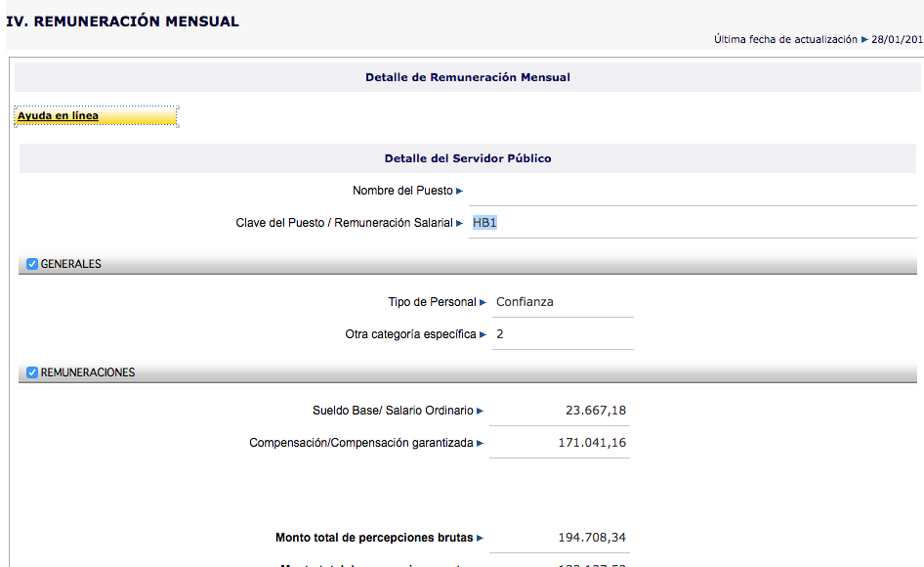Image resolution: width=924 pixels, height=567 pixels.
Task: Click the Sueldo Base amount 23.667,18
Action: click(595, 411)
